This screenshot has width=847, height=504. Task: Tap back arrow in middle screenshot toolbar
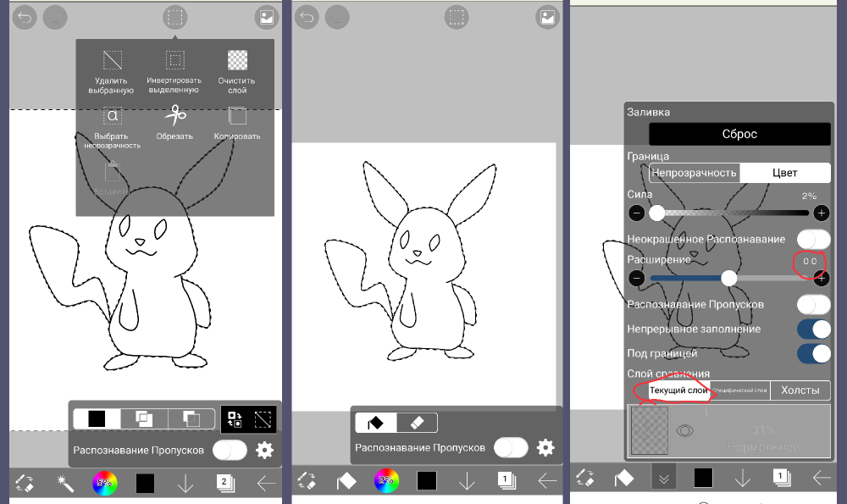pyautogui.click(x=547, y=480)
